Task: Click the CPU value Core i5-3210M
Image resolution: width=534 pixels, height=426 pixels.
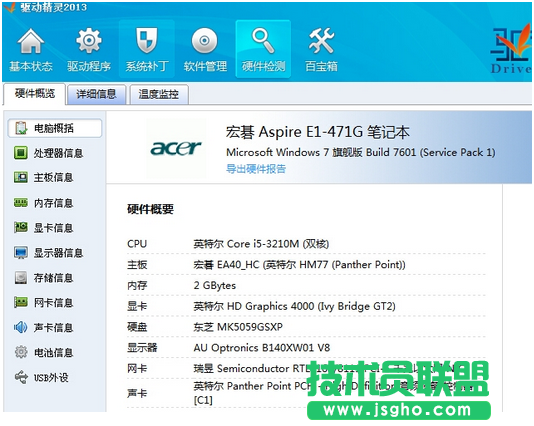Action: click(x=261, y=244)
